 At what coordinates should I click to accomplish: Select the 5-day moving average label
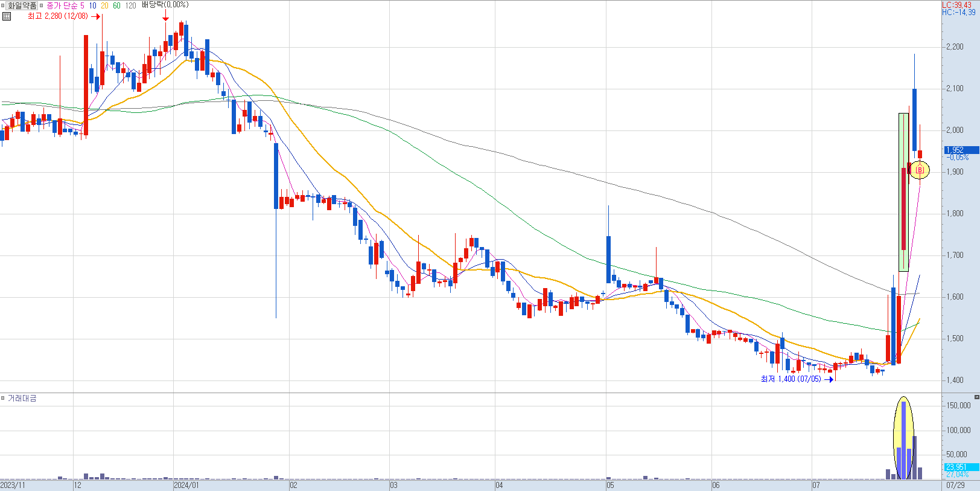click(82, 5)
